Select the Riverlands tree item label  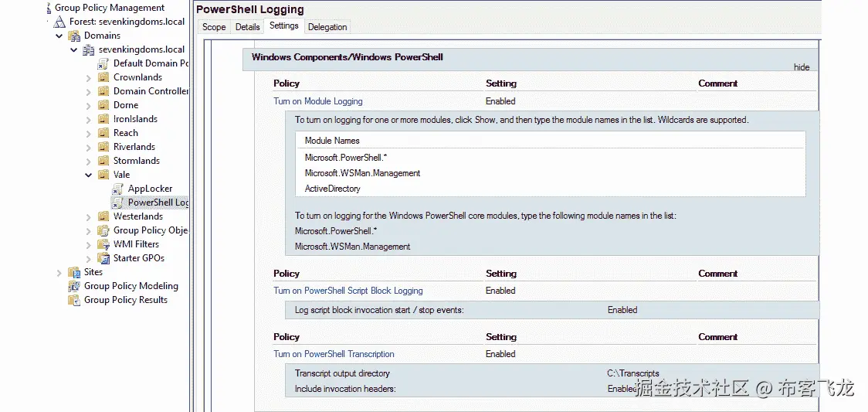(x=134, y=147)
